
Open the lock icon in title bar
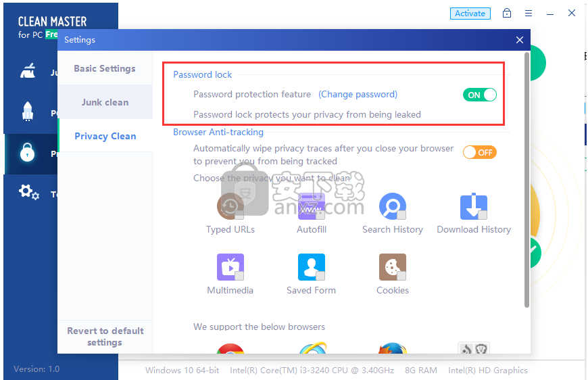click(507, 13)
